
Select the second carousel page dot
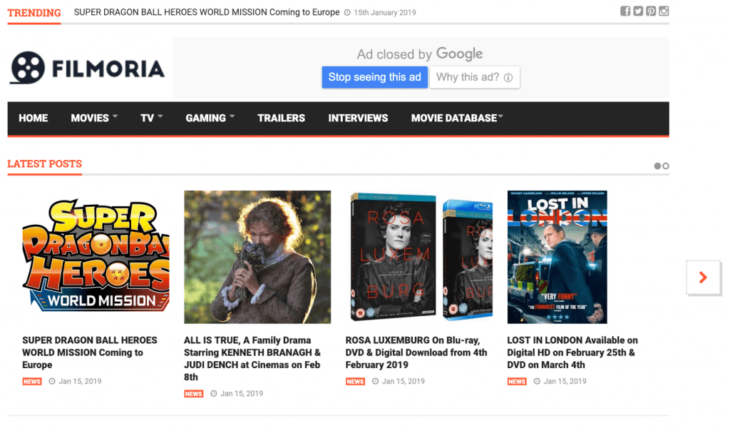pos(666,166)
